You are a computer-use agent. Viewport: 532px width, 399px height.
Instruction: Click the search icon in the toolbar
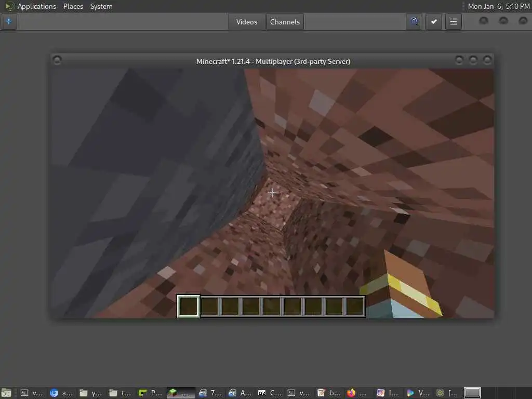(x=414, y=22)
